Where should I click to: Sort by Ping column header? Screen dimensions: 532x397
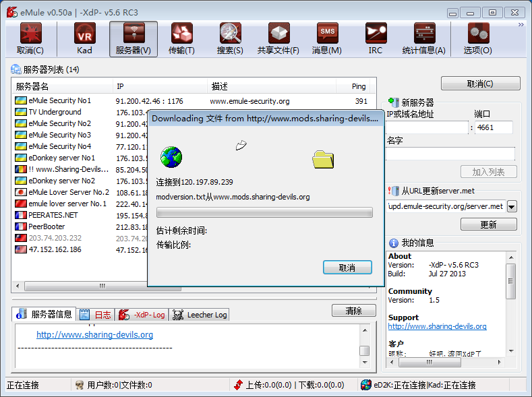tap(353, 86)
